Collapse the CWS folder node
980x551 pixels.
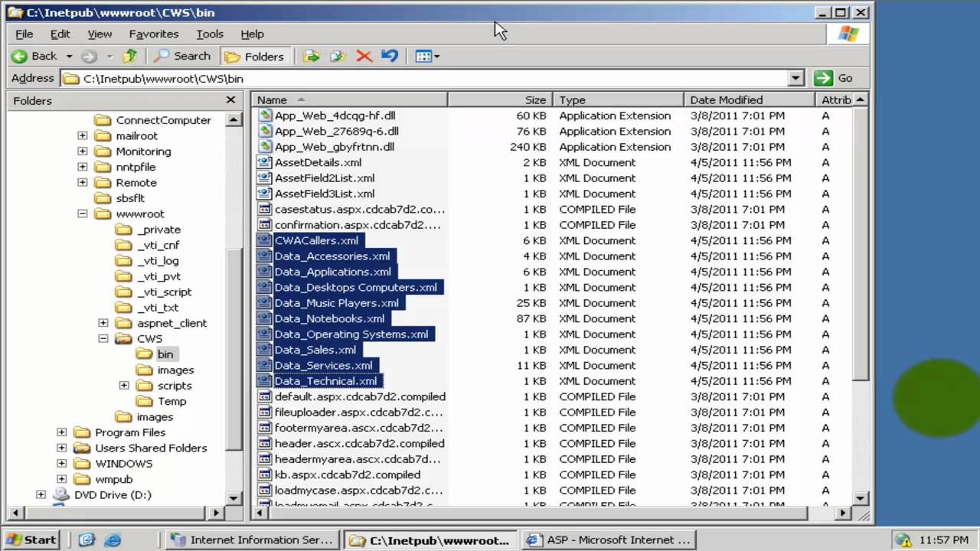click(x=103, y=339)
